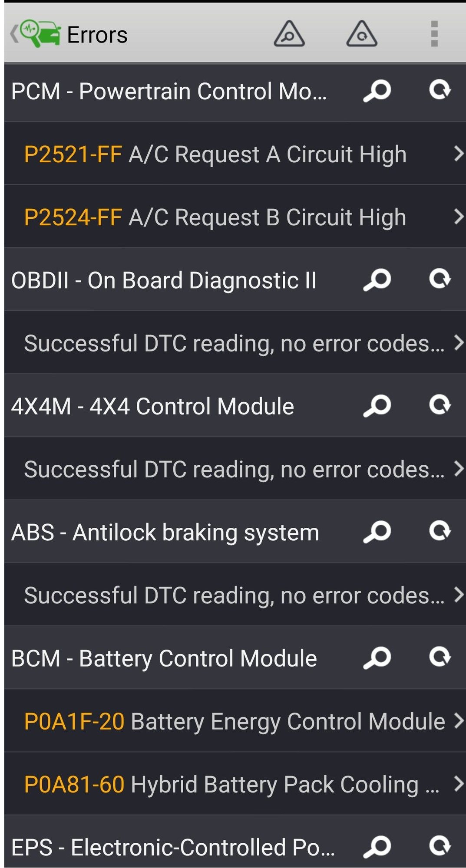Search errors in PCM Powertrain Control Module

point(377,92)
